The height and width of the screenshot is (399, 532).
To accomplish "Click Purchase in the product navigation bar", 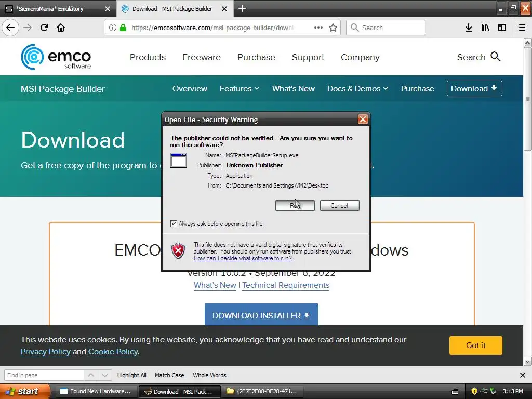I will (x=417, y=88).
